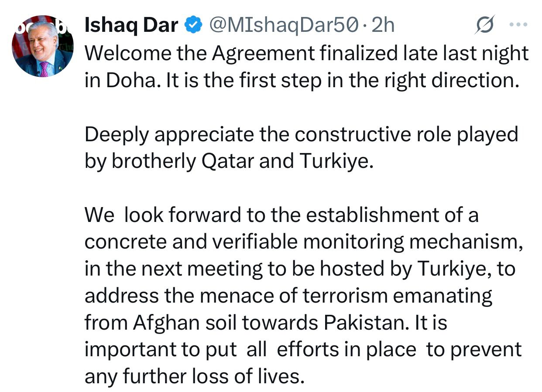The width and height of the screenshot is (542, 392).
Task: Click the "Ishaq Dar" display name
Action: tap(131, 26)
